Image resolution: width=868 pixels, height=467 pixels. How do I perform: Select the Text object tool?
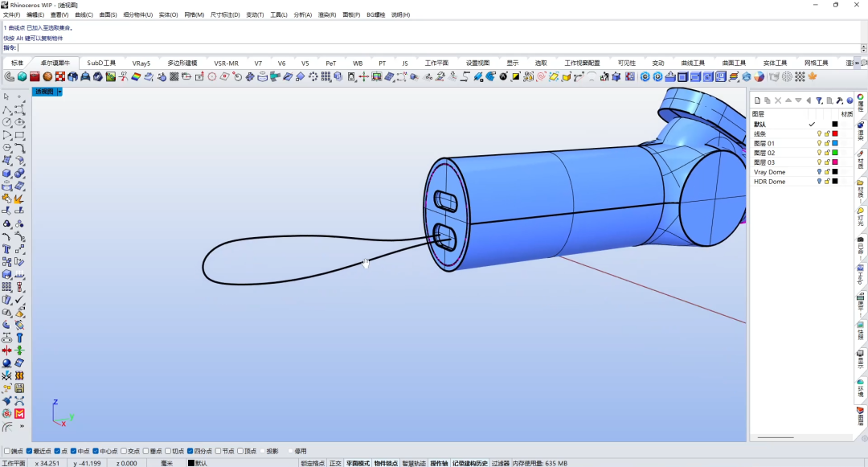pos(6,249)
